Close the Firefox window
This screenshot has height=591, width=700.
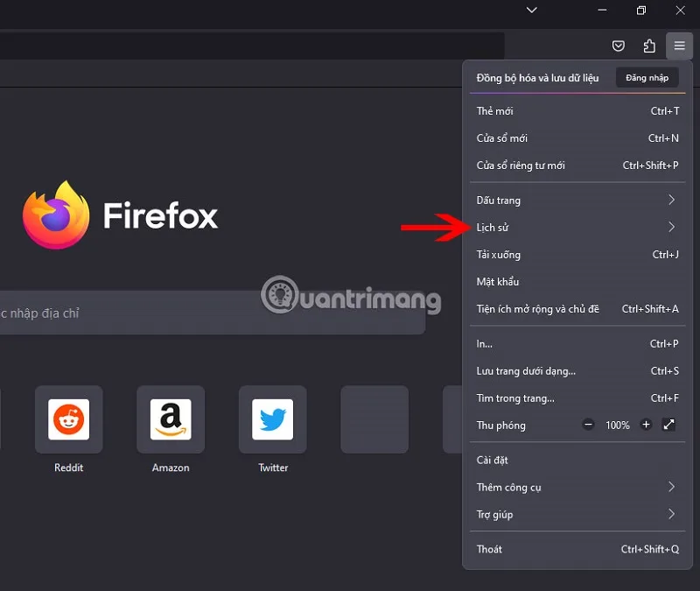(680, 11)
